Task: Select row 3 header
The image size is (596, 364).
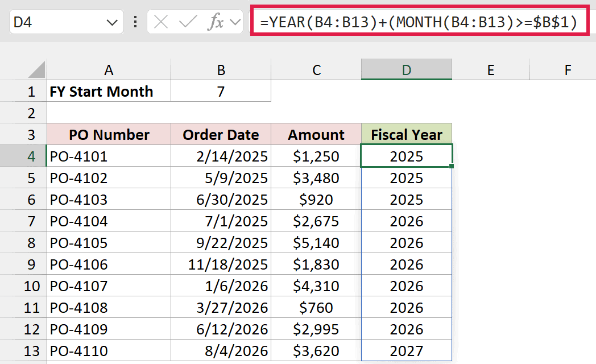Action: click(23, 135)
